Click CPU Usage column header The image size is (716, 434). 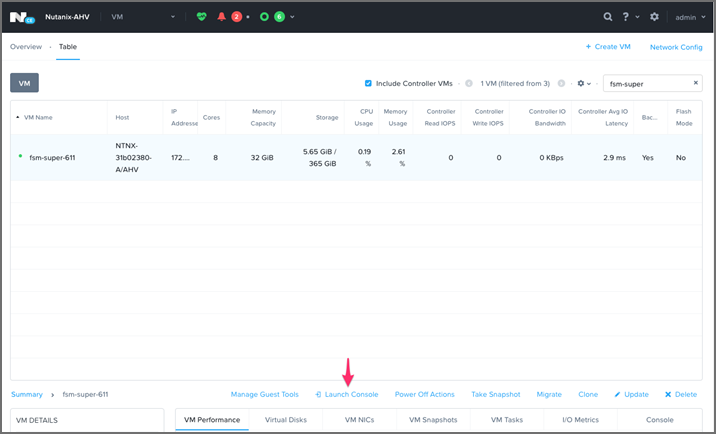[364, 117]
